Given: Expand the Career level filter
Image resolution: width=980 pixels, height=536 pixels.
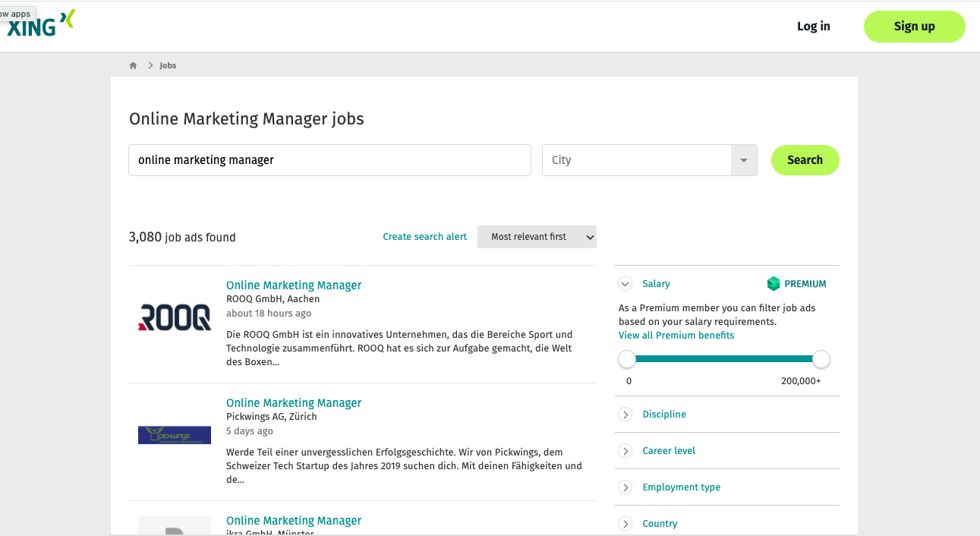Looking at the screenshot, I should [x=625, y=451].
